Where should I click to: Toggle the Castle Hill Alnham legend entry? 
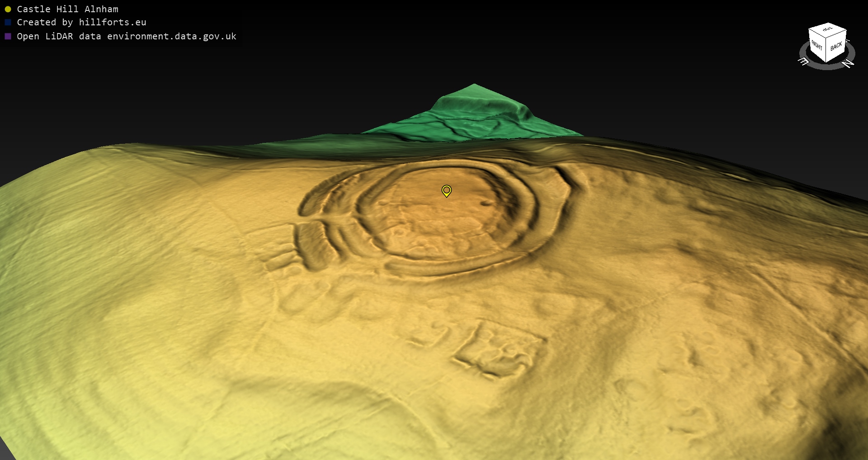coord(67,9)
